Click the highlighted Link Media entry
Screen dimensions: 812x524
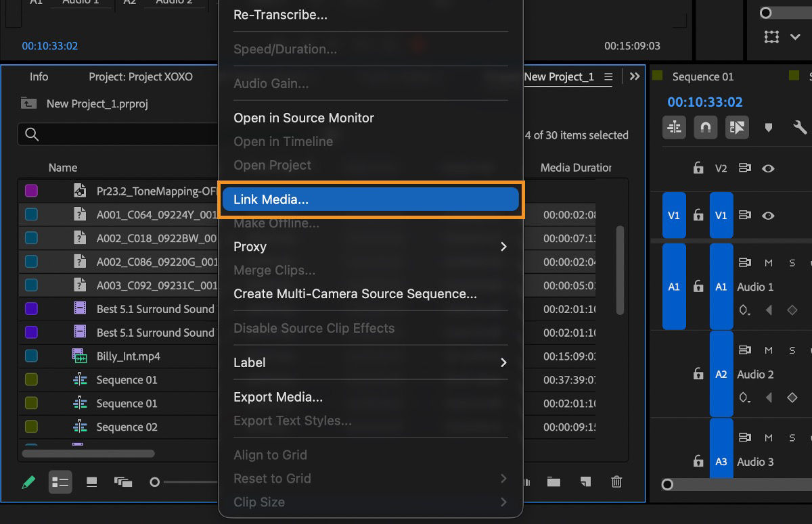point(371,200)
